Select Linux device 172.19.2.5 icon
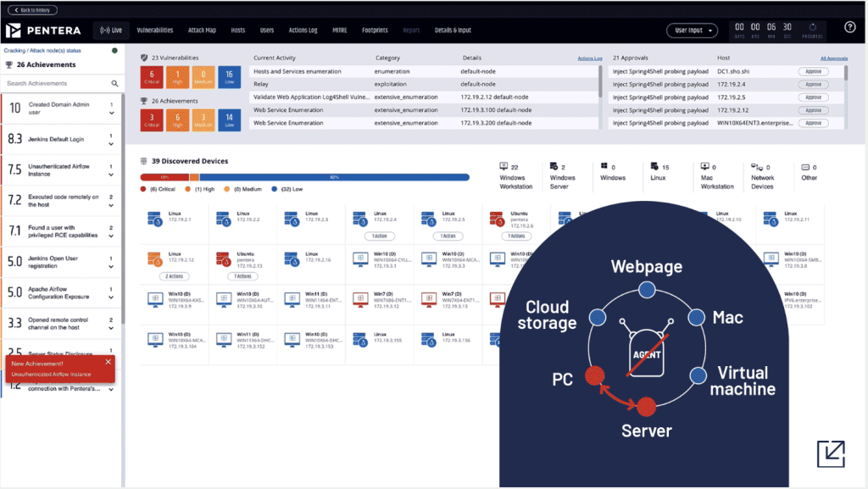This screenshot has width=868, height=489. [428, 219]
